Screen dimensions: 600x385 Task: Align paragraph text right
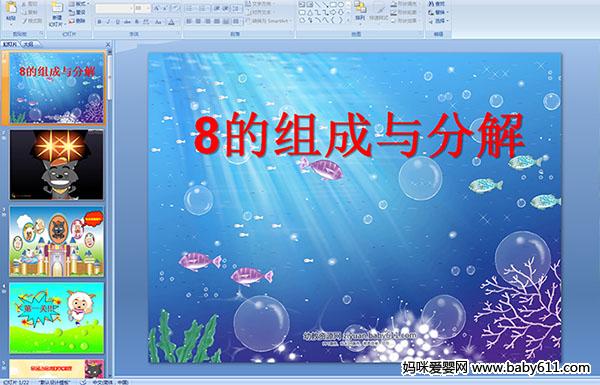point(207,21)
